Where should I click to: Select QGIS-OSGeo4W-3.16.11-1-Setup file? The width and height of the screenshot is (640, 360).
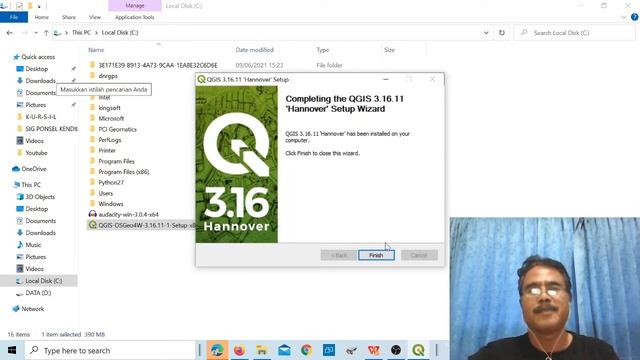(x=141, y=225)
